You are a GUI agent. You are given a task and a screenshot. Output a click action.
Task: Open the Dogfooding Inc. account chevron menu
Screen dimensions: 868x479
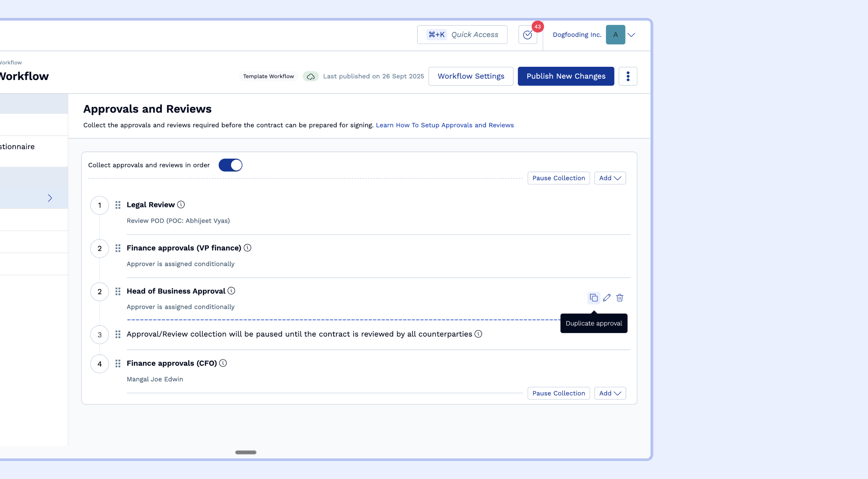631,35
